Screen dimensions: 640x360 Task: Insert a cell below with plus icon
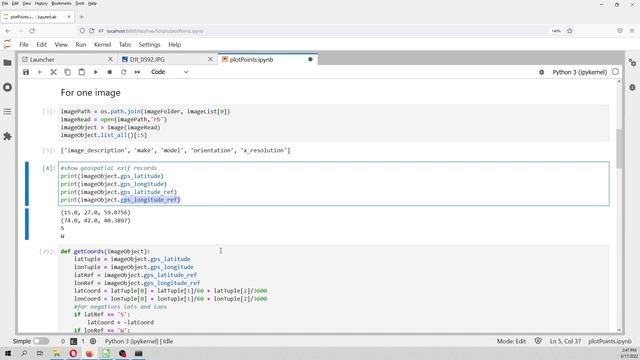[x=40, y=72]
